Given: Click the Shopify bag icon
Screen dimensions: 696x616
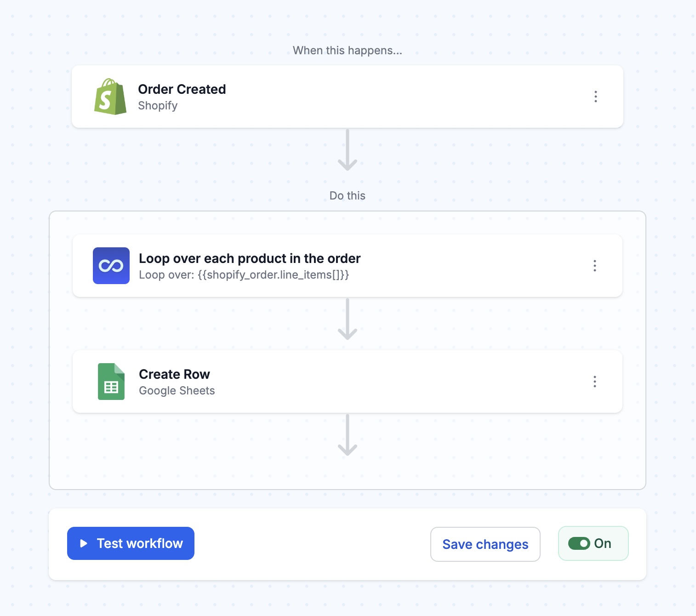Looking at the screenshot, I should pyautogui.click(x=110, y=97).
